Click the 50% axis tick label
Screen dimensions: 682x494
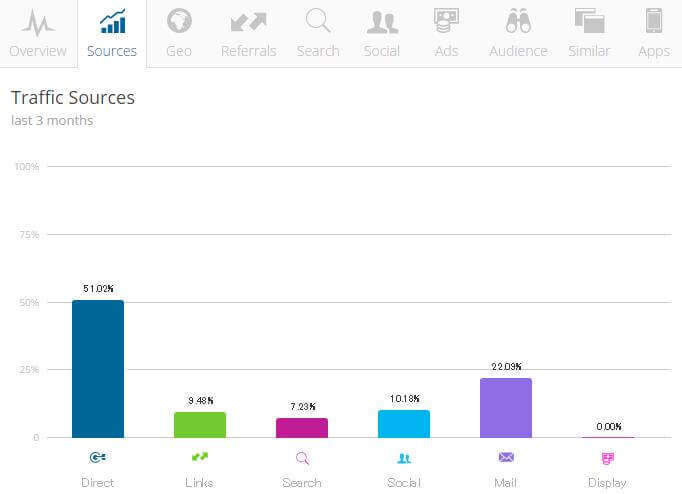[x=29, y=303]
